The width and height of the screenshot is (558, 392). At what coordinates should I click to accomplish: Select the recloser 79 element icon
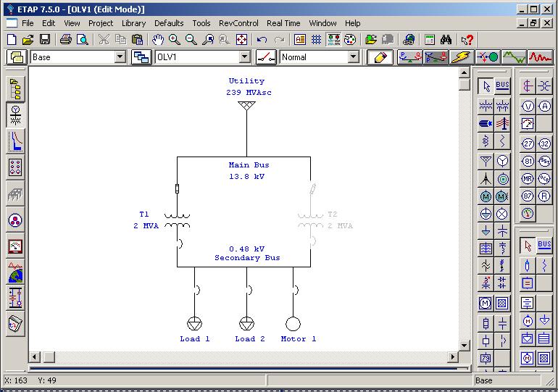pyautogui.click(x=486, y=357)
